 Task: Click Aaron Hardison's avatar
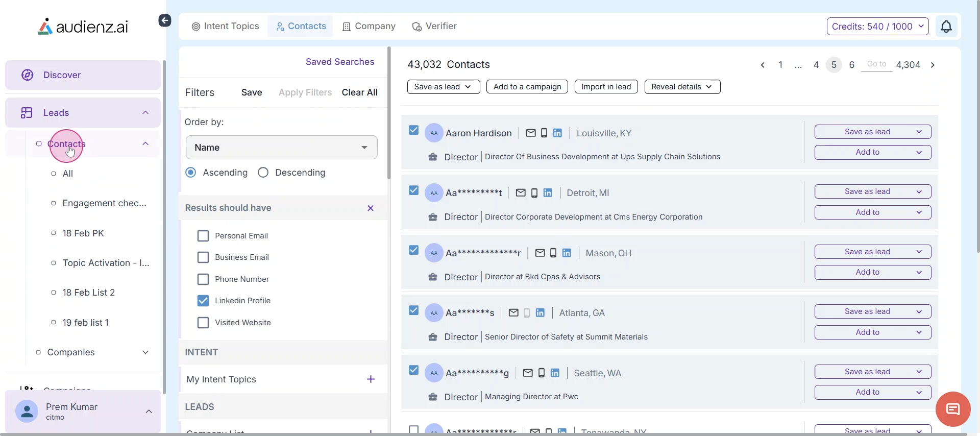pyautogui.click(x=434, y=133)
